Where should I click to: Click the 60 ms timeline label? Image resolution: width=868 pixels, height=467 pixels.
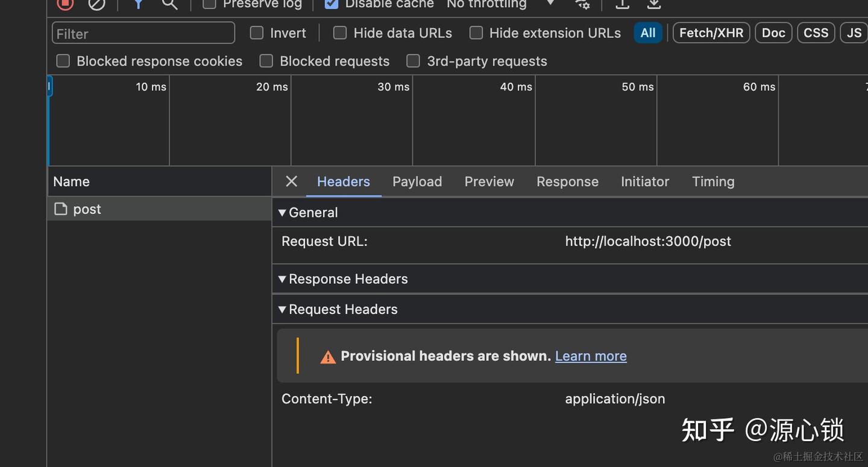pos(759,87)
